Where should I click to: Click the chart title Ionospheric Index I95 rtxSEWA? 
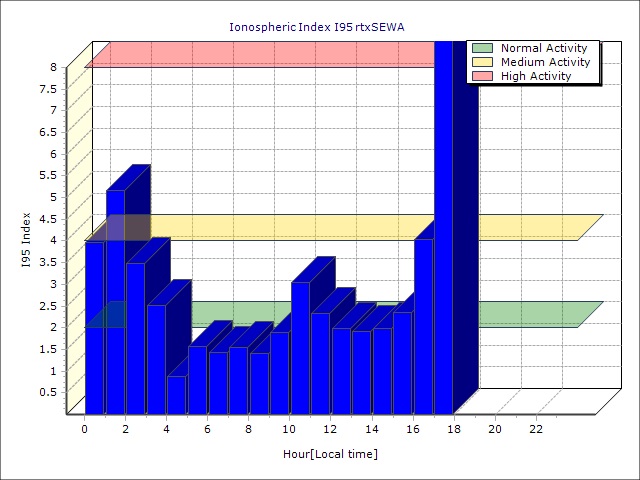[x=320, y=27]
